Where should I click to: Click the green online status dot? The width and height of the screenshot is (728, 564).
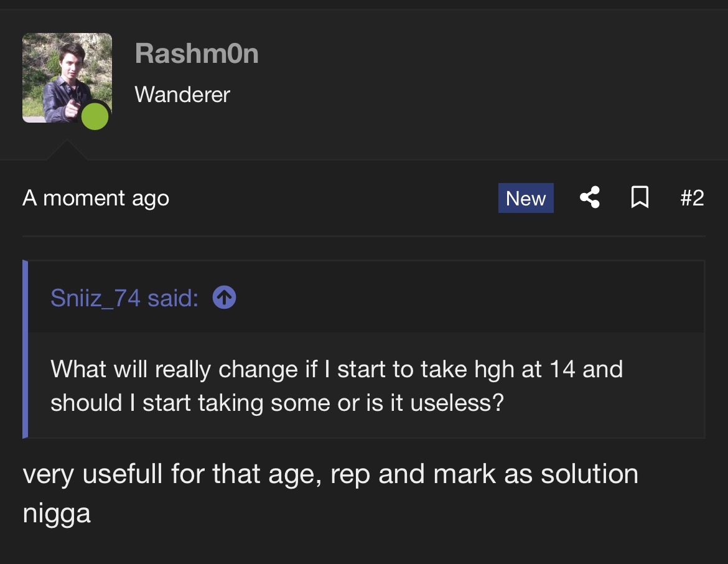(x=95, y=116)
